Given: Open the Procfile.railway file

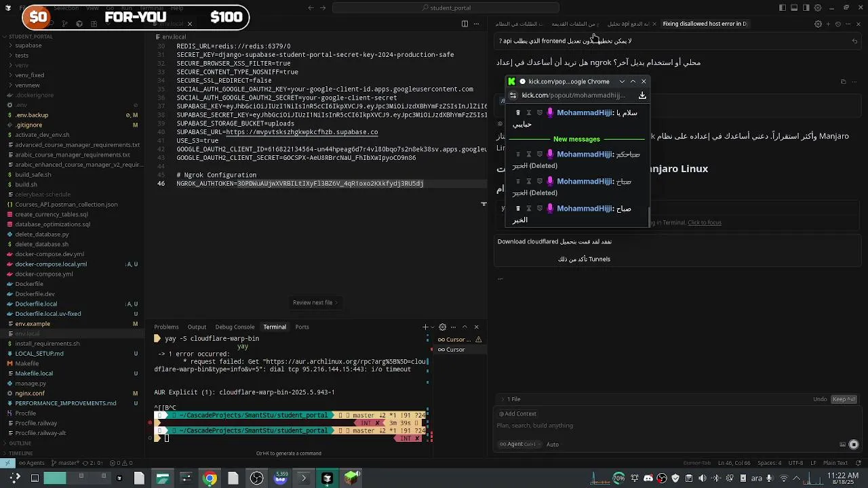Looking at the screenshot, I should click(x=36, y=423).
